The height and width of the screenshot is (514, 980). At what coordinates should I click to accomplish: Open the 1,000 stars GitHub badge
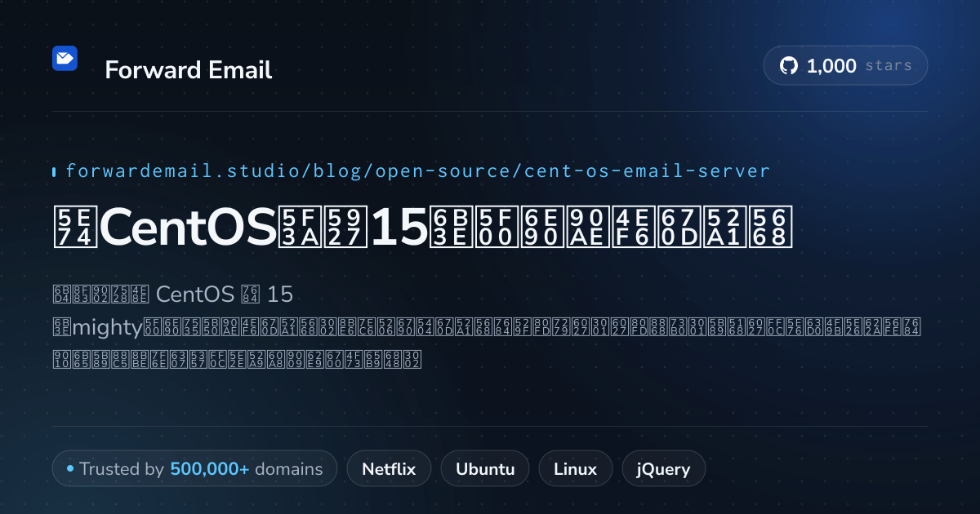[x=845, y=66]
